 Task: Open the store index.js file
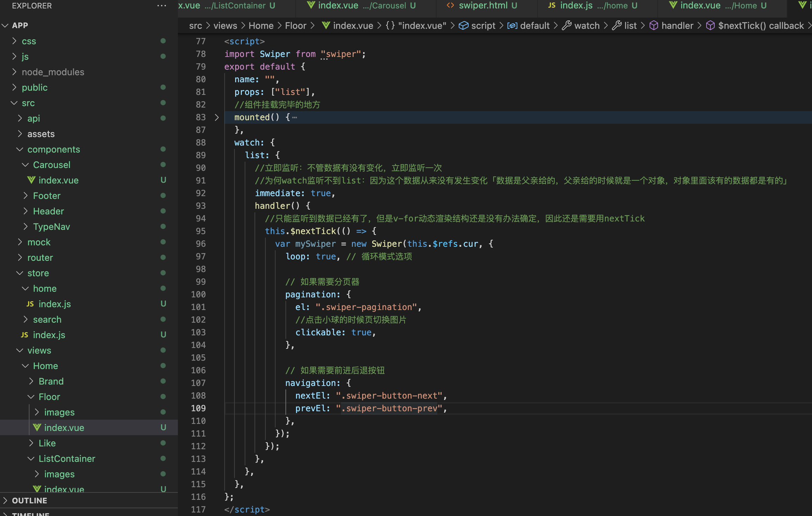tap(49, 335)
